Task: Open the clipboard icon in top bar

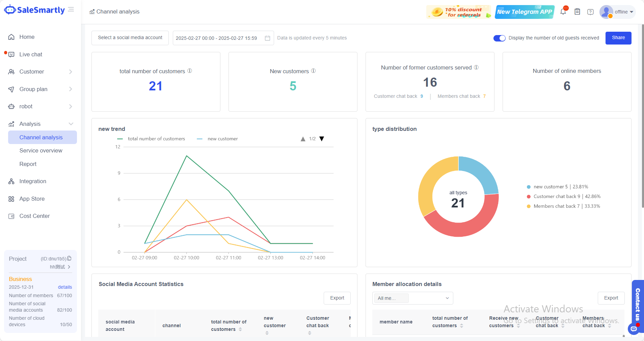Action: click(577, 12)
